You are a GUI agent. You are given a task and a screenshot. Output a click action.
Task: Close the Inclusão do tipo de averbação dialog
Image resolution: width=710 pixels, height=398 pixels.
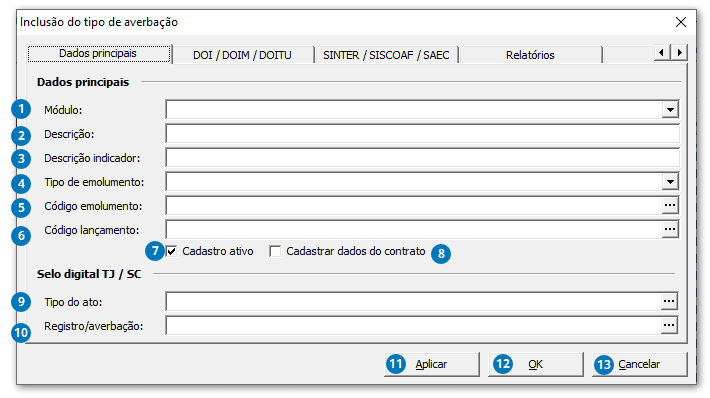(681, 22)
